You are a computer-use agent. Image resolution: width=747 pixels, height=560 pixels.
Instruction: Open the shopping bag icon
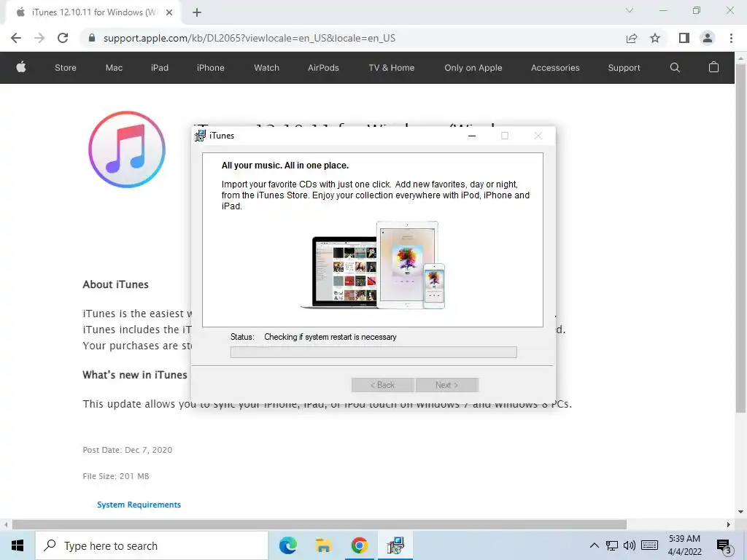tap(713, 67)
